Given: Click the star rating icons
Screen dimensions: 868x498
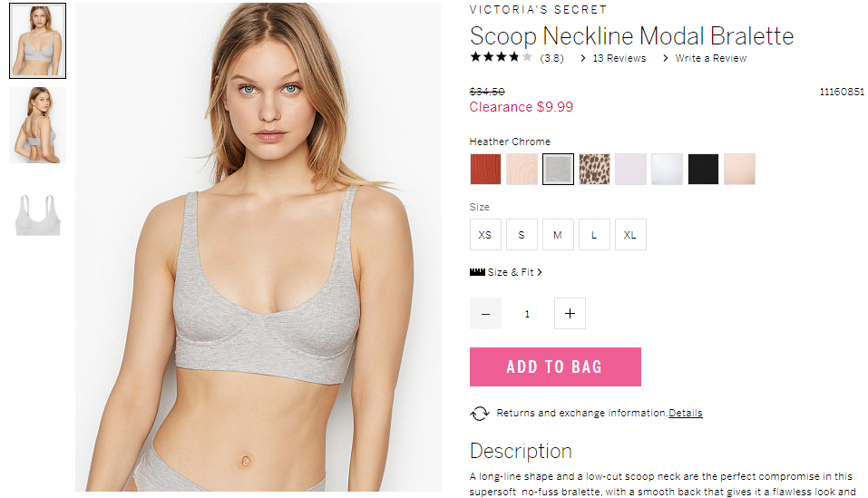Looking at the screenshot, I should (x=501, y=57).
